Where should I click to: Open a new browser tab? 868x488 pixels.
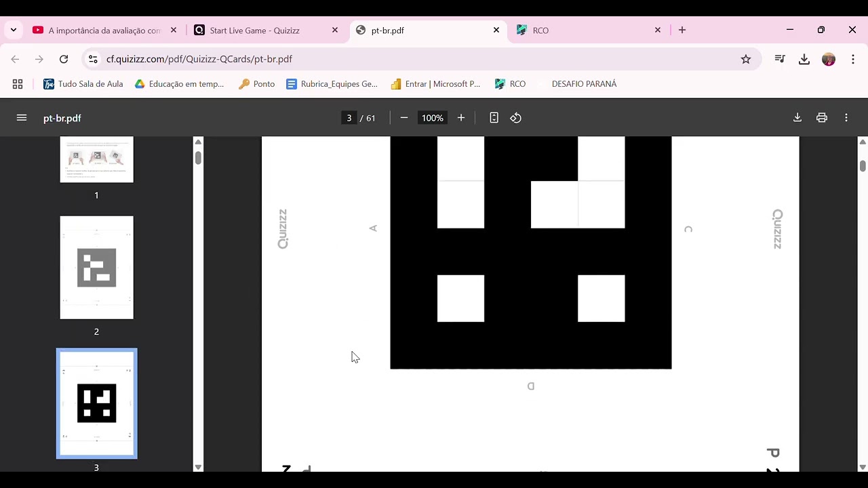click(682, 30)
